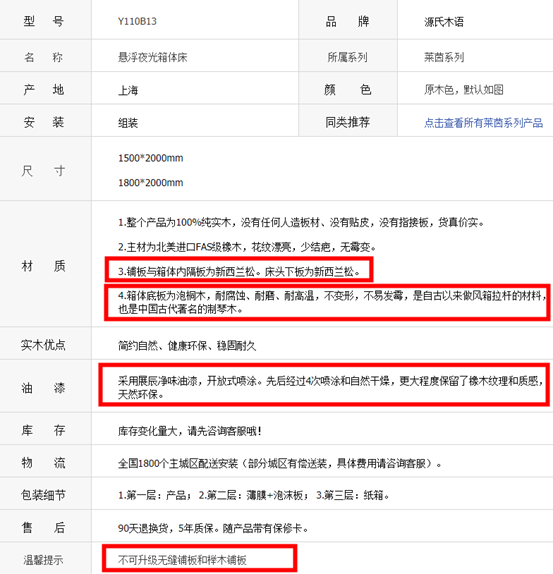Select size 1800*2000mm

[x=150, y=183]
